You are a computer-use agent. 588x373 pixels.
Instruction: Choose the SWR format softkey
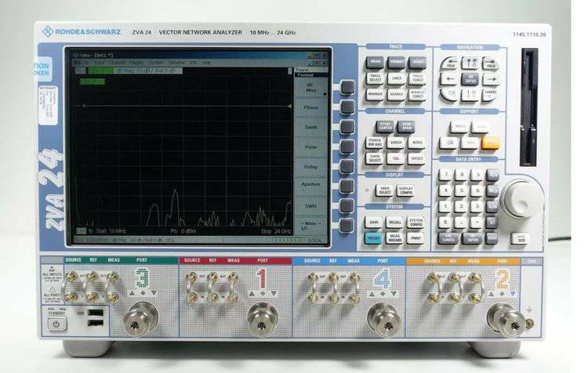[x=310, y=206]
